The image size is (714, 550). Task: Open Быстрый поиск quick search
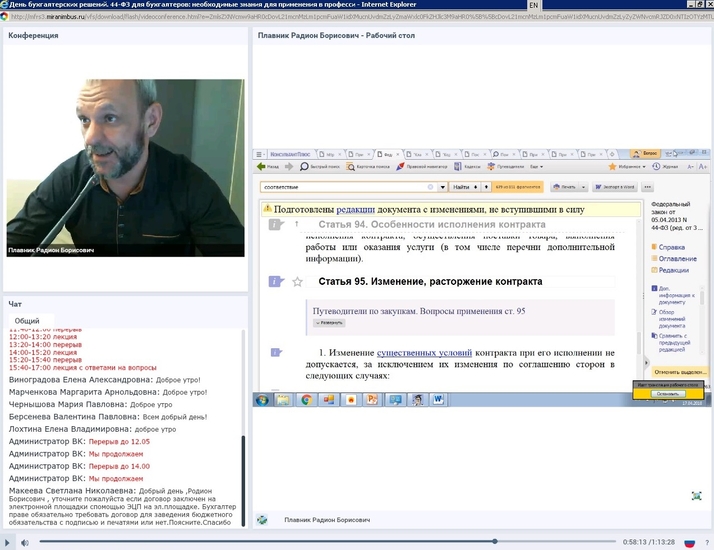click(x=320, y=167)
